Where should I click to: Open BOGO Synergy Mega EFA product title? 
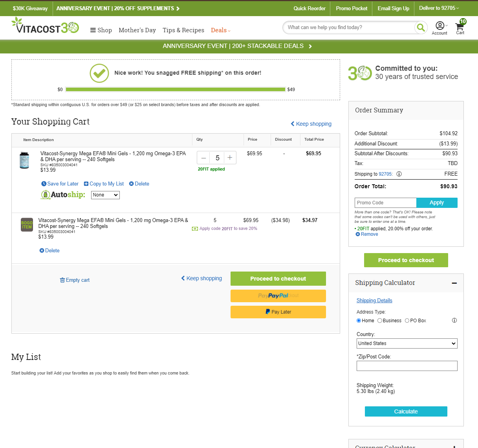pos(113,223)
